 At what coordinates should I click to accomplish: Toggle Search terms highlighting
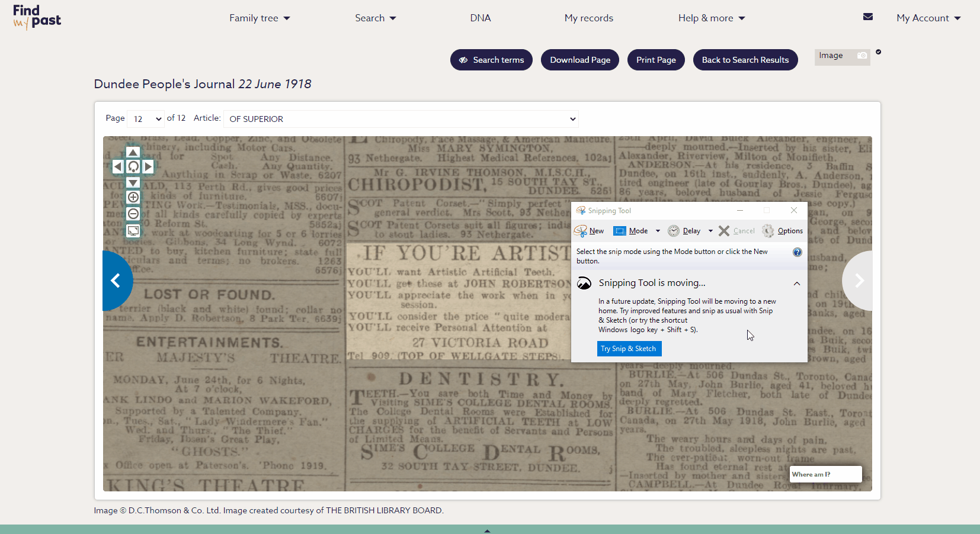pyautogui.click(x=491, y=60)
